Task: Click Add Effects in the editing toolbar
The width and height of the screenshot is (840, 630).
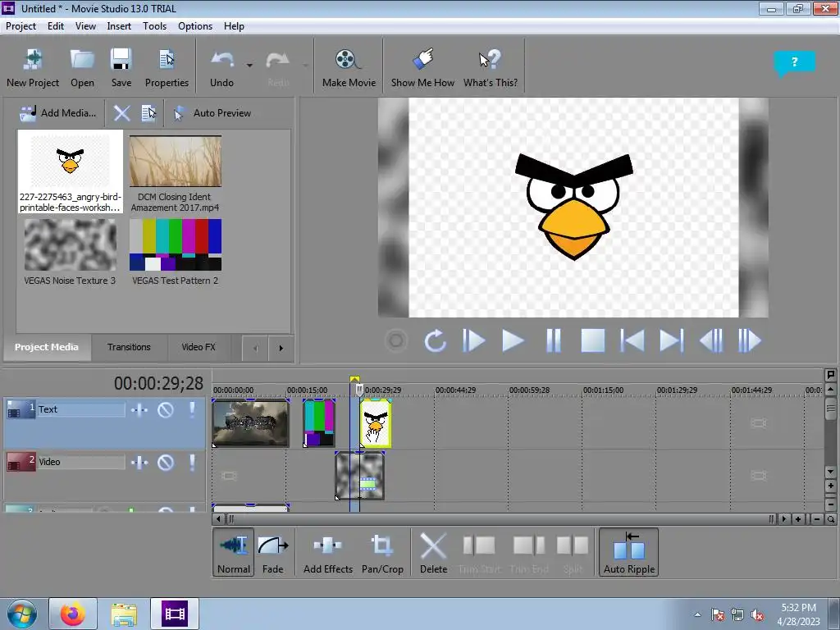Action: pos(328,552)
